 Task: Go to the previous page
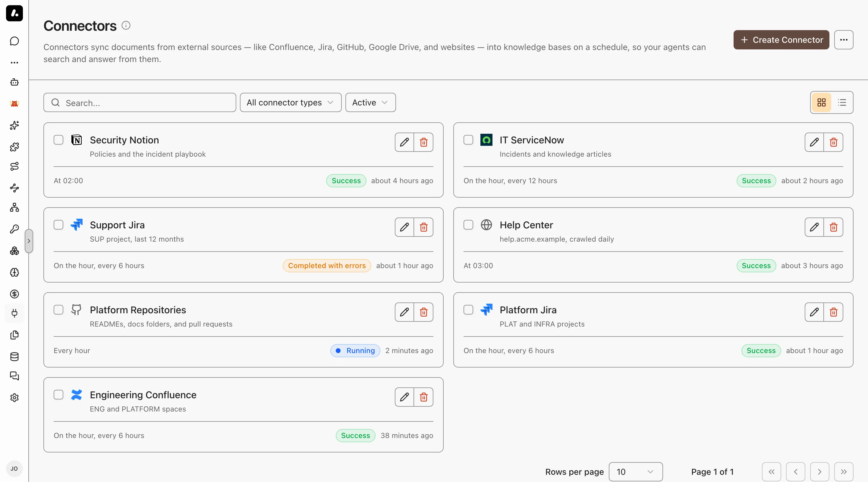(796, 471)
